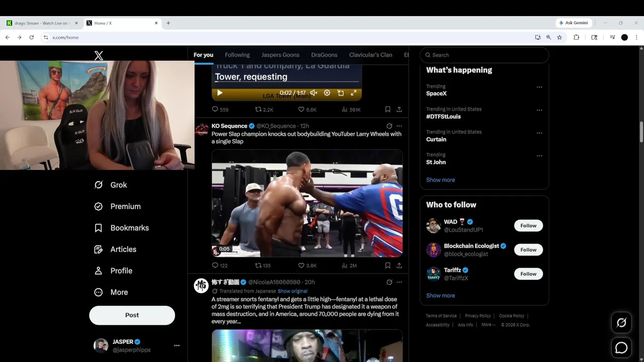The width and height of the screenshot is (644, 362).
Task: Open options for Curtain trend
Action: 539,133
